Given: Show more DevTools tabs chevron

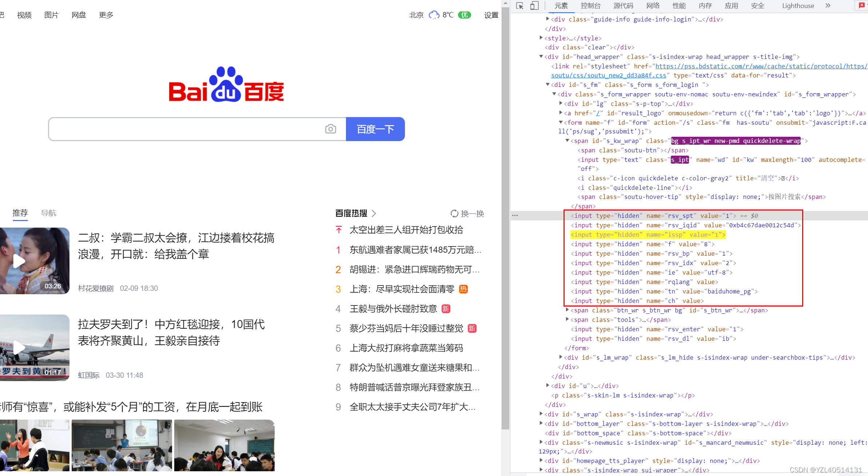Looking at the screenshot, I should (x=828, y=6).
